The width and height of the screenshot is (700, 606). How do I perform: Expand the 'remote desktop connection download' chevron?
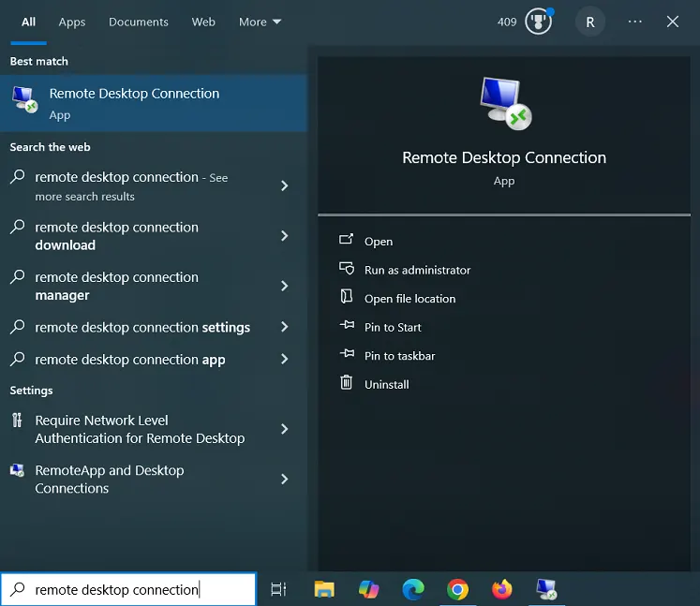284,236
